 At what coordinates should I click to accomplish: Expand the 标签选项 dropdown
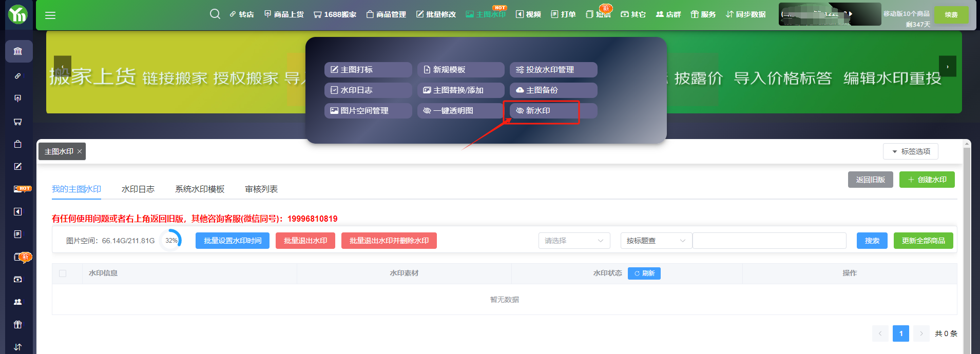click(x=910, y=151)
